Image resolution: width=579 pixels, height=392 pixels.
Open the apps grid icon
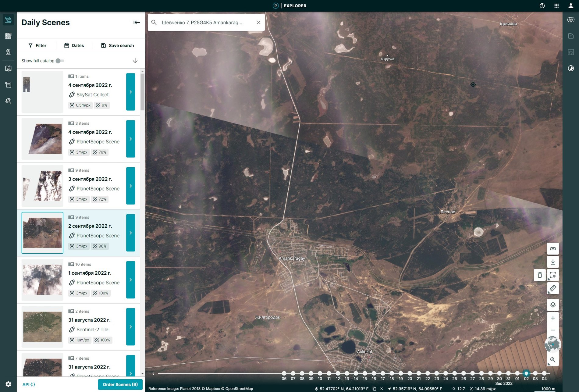point(556,6)
